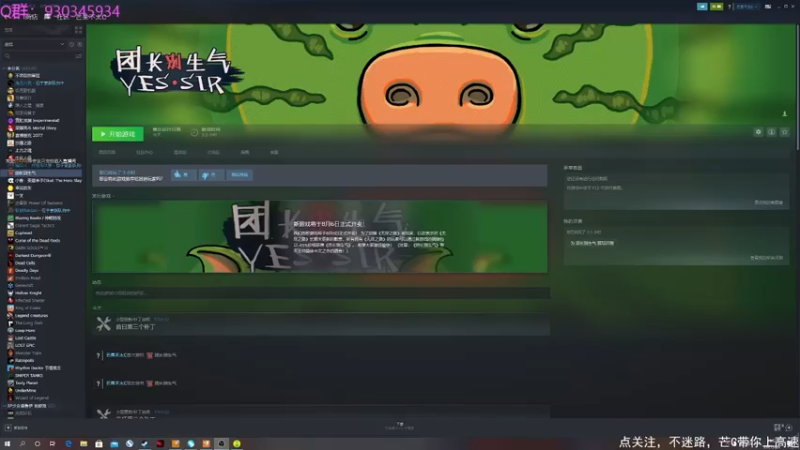The height and width of the screenshot is (450, 800).
Task: Select Darkest Dungeon in the list
Action: point(33,255)
